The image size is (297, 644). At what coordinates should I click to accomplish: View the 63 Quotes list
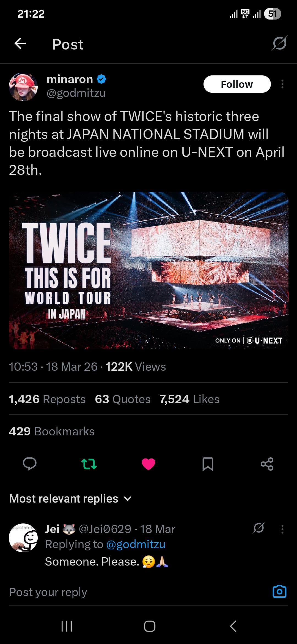(123, 399)
